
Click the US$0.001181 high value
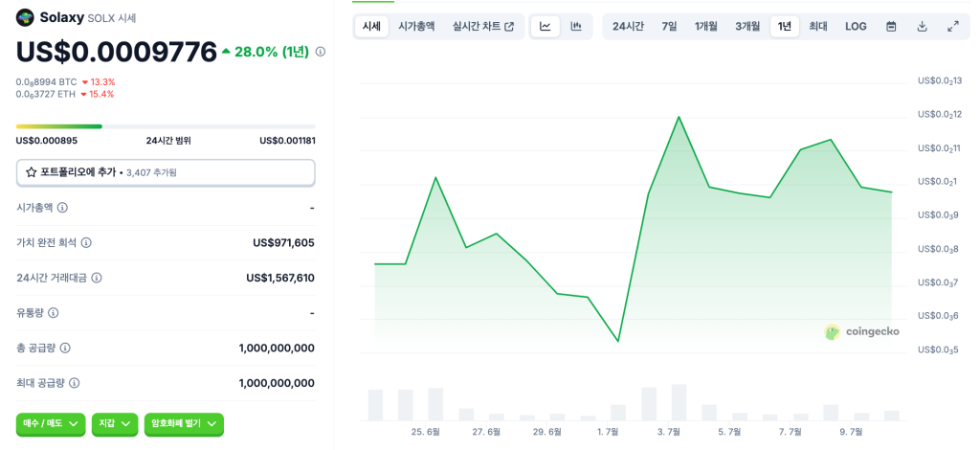click(x=287, y=140)
